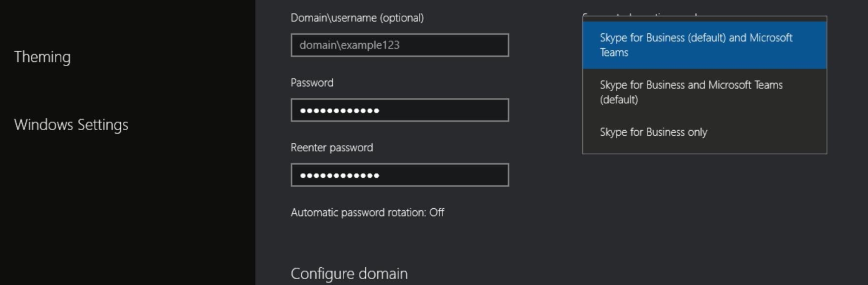Click the Domain\username (optional) label
The width and height of the screenshot is (868, 285).
point(357,18)
